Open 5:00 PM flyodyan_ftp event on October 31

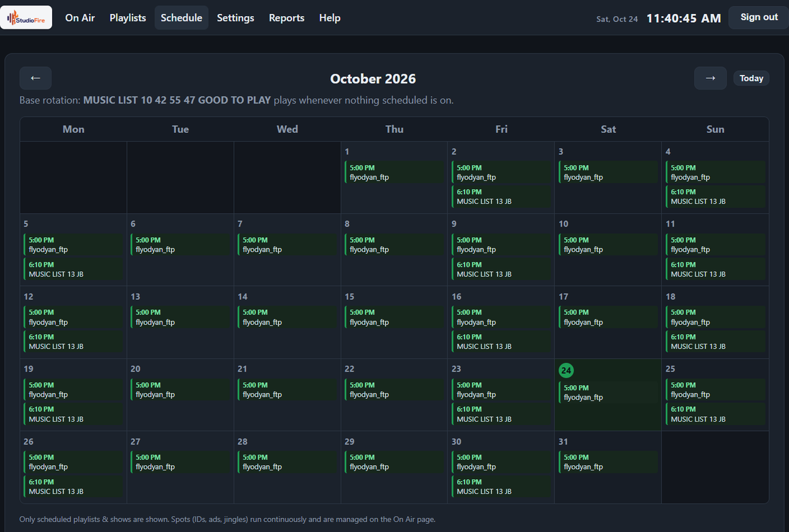coord(608,462)
